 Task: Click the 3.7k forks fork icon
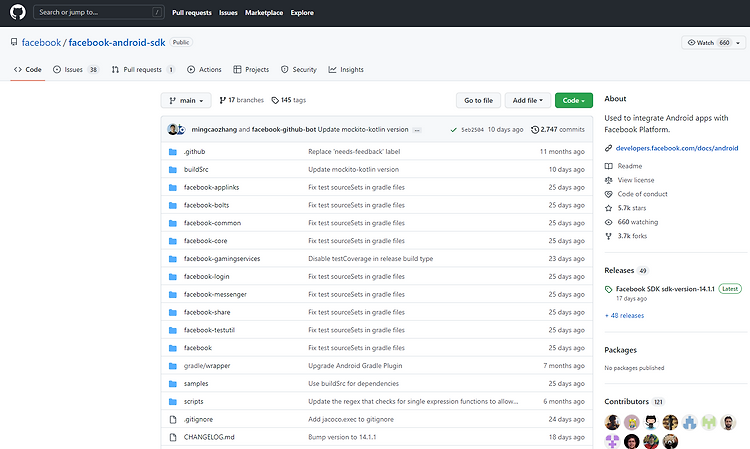608,236
